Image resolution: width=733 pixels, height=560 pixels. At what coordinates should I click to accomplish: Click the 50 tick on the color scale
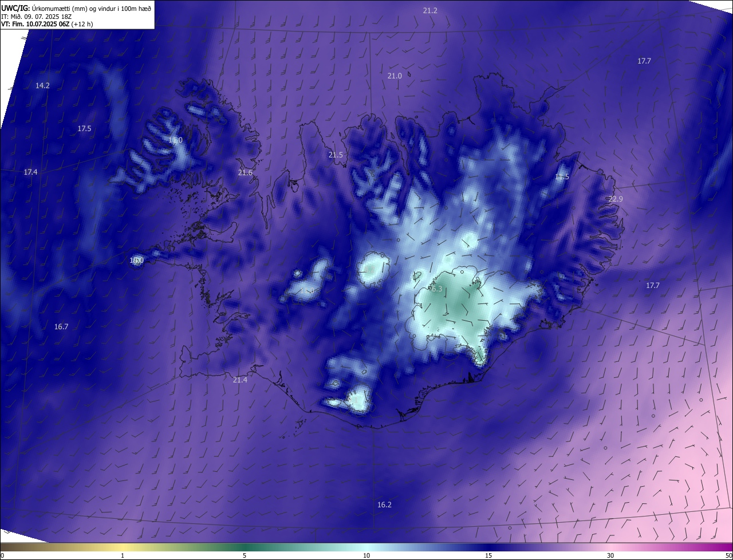click(x=728, y=556)
